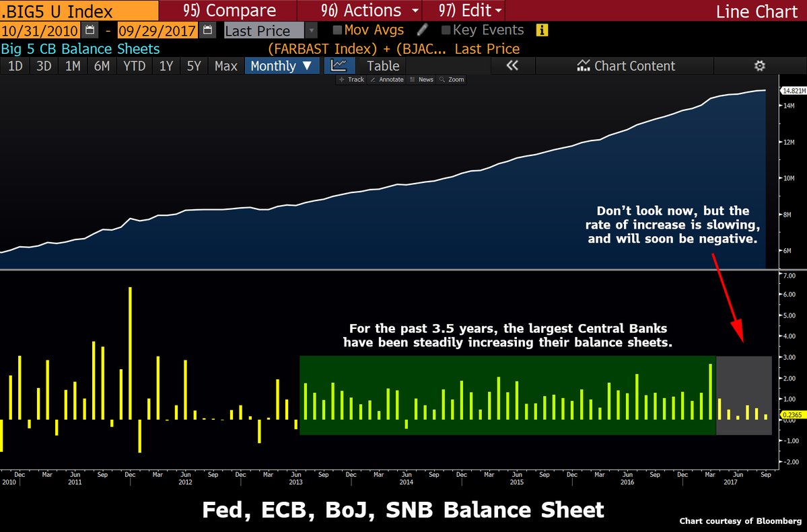Click the pencil edit icon near Mov Avgs
This screenshot has width=807, height=532.
423,30
